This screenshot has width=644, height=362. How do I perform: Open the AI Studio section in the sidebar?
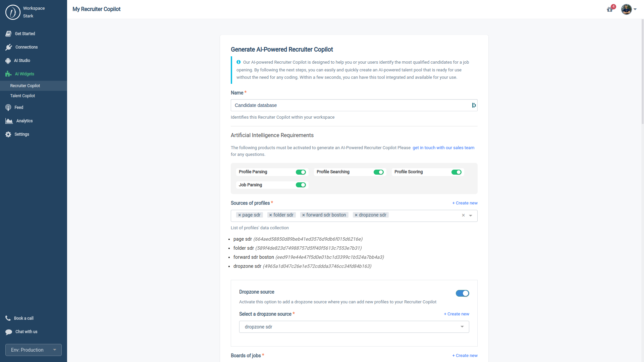(x=9, y=60)
